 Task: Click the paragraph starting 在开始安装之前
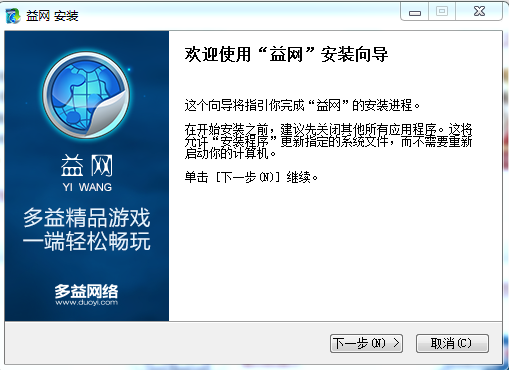tap(328, 141)
